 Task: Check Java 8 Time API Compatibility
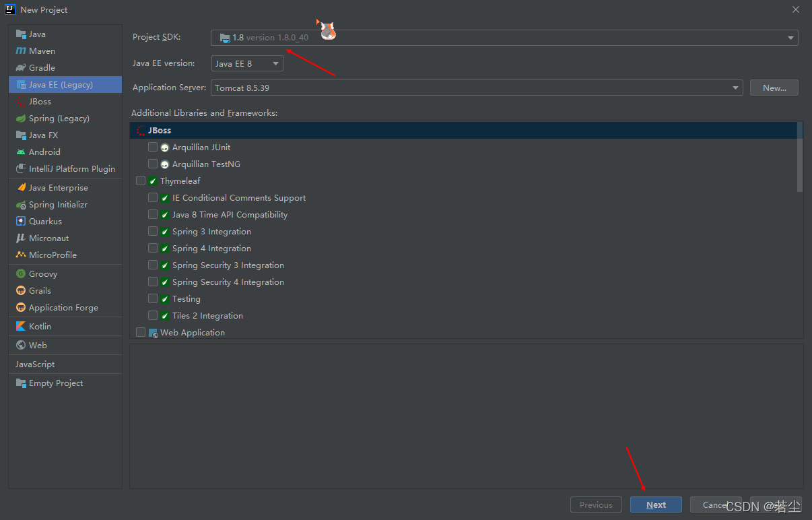(153, 214)
